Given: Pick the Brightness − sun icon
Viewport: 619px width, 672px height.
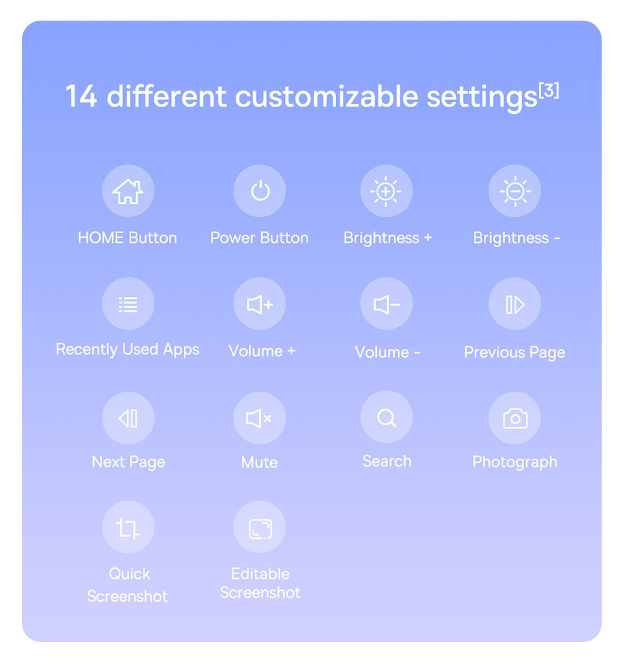Looking at the screenshot, I should pos(515,190).
